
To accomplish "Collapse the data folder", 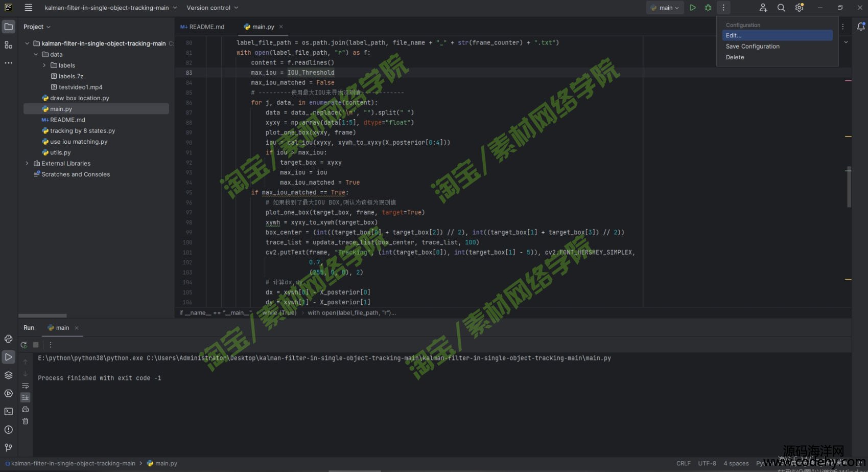I will [x=36, y=54].
